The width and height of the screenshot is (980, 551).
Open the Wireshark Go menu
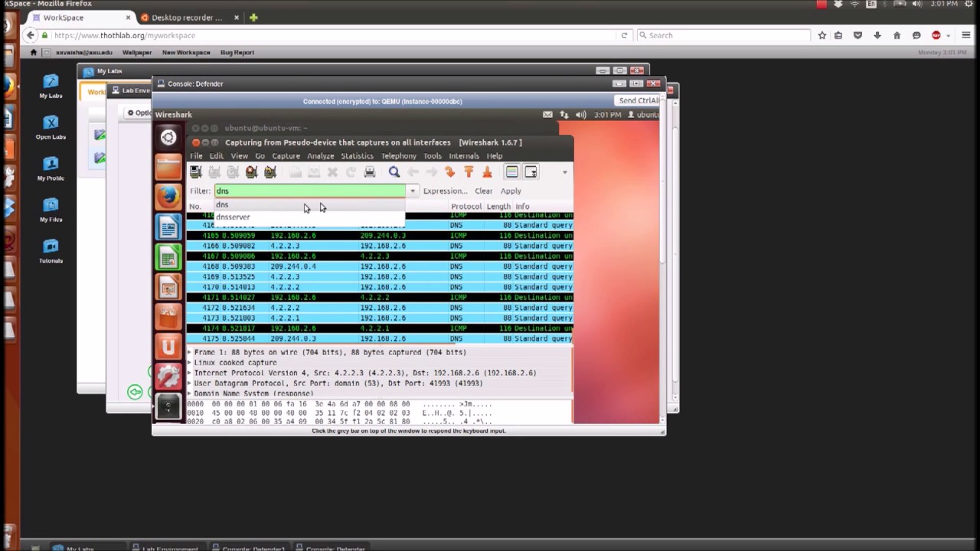point(260,156)
